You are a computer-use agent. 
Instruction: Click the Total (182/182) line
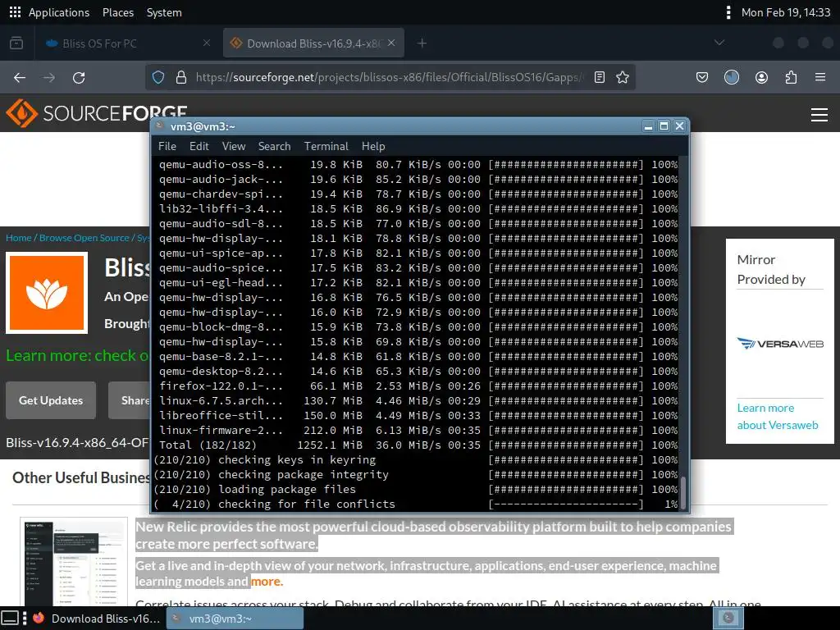[418, 445]
